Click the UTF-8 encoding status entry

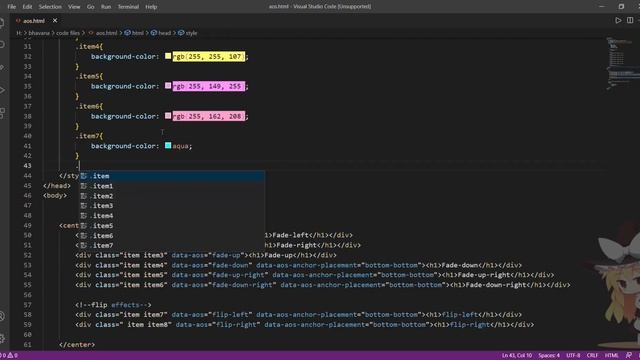573,356
